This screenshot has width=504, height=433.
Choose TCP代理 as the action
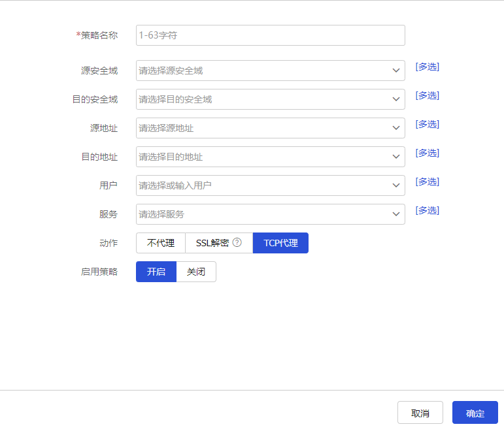pos(280,243)
